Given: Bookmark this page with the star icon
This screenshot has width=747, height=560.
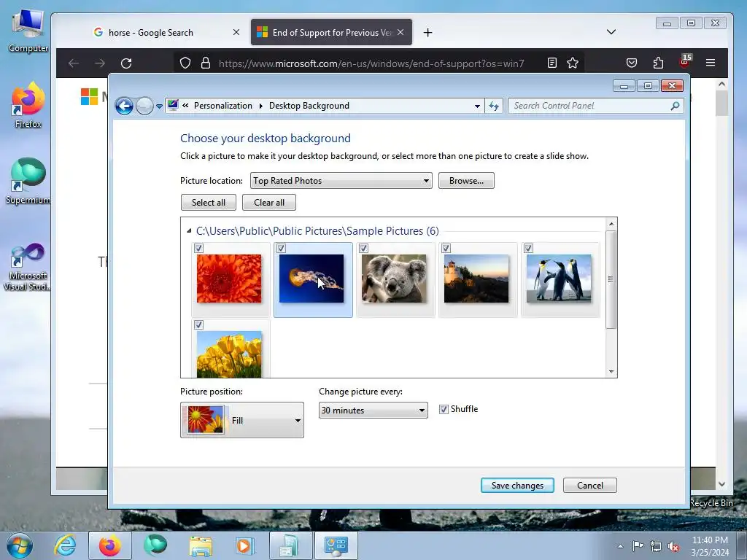Looking at the screenshot, I should [573, 63].
